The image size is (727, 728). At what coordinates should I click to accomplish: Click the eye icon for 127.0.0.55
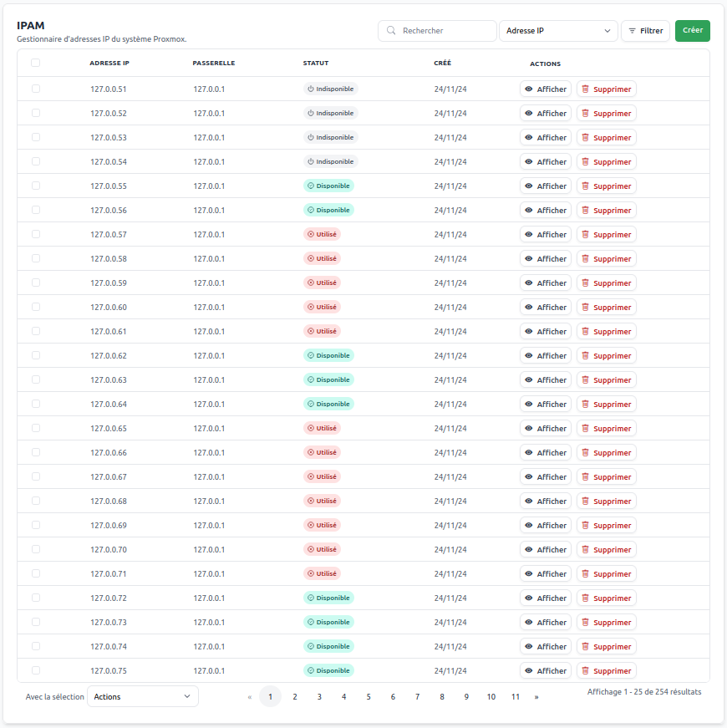(x=529, y=186)
